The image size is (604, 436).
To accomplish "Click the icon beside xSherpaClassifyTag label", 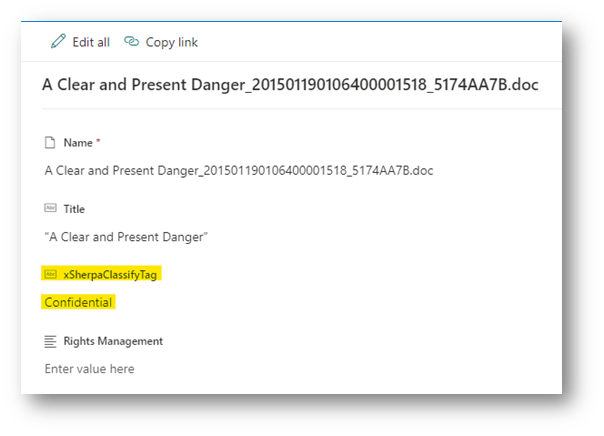I will coord(50,274).
